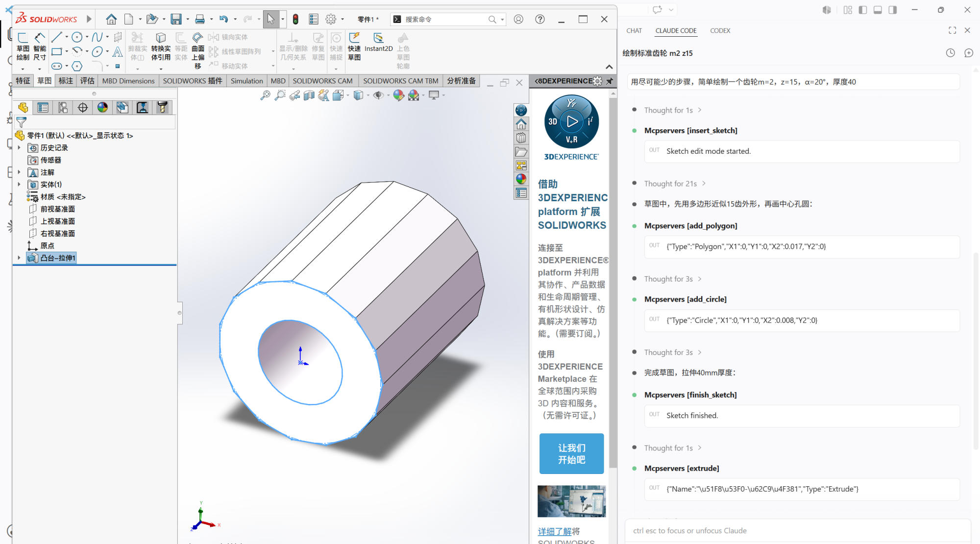Image resolution: width=980 pixels, height=544 pixels.
Task: Click 曲面上偏移 offset on surface
Action: 198,51
